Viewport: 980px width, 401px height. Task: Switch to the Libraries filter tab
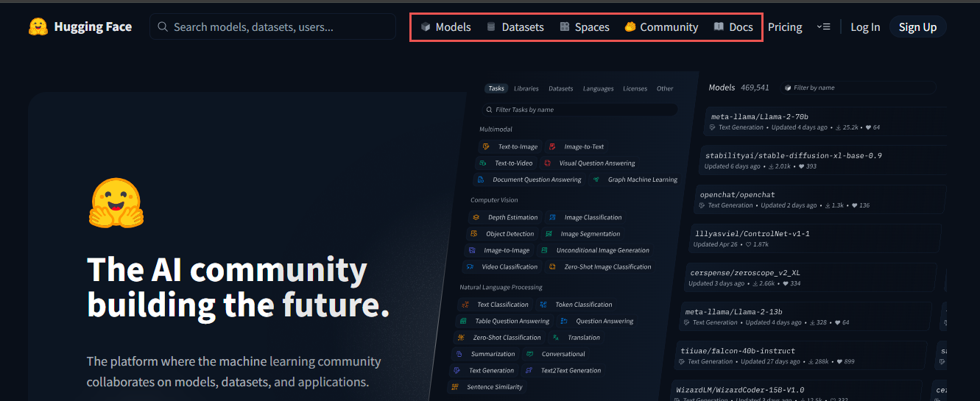click(526, 88)
